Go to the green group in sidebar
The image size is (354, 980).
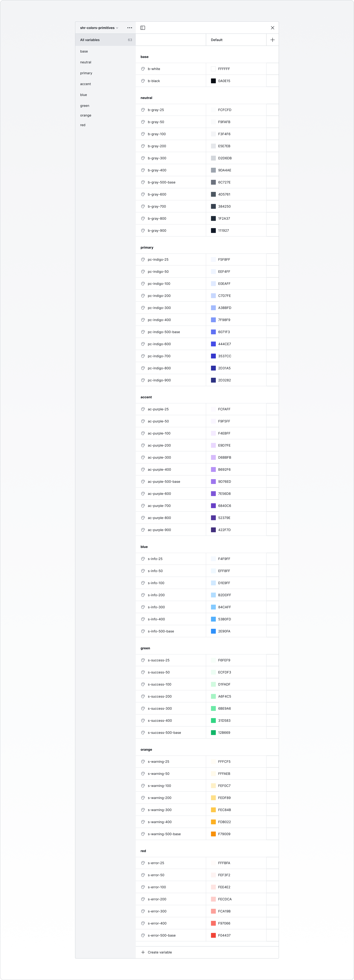click(x=85, y=106)
